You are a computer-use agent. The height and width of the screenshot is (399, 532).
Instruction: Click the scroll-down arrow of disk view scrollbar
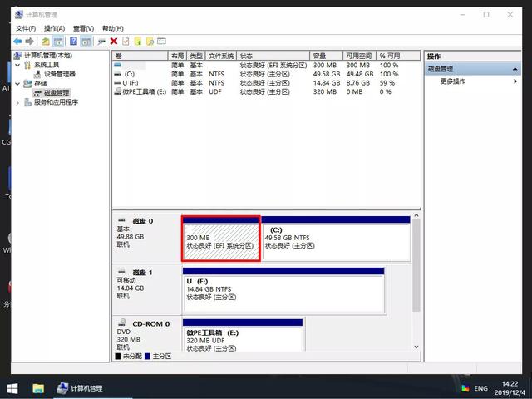(x=416, y=347)
